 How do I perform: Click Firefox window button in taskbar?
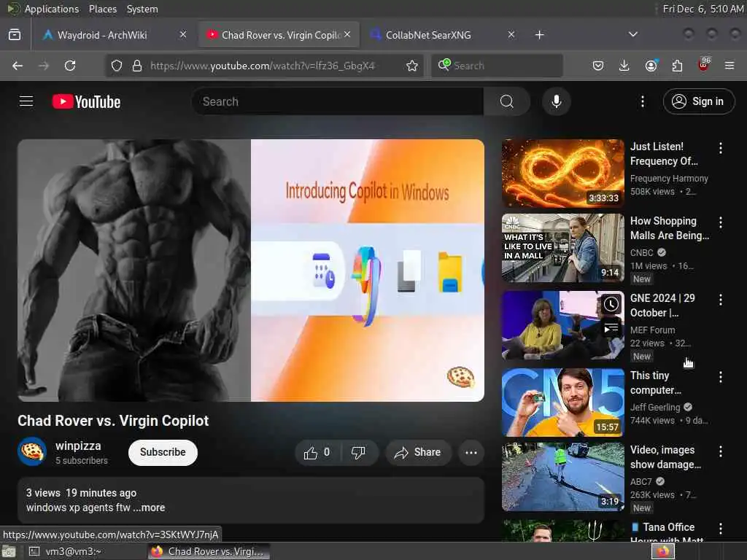(208, 551)
